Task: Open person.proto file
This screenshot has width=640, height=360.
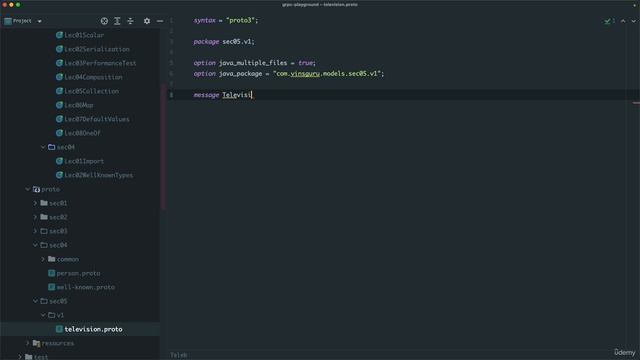Action: click(x=78, y=273)
